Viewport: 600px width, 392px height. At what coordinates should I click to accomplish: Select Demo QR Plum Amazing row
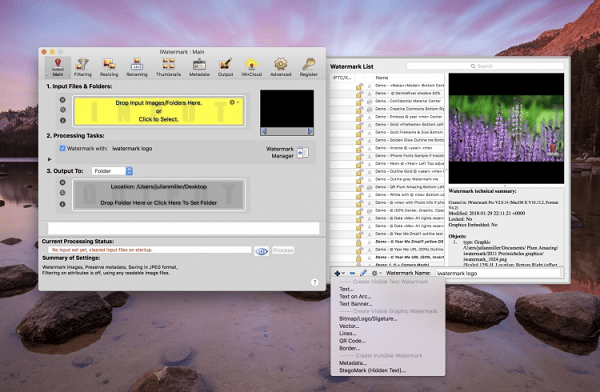(387, 187)
